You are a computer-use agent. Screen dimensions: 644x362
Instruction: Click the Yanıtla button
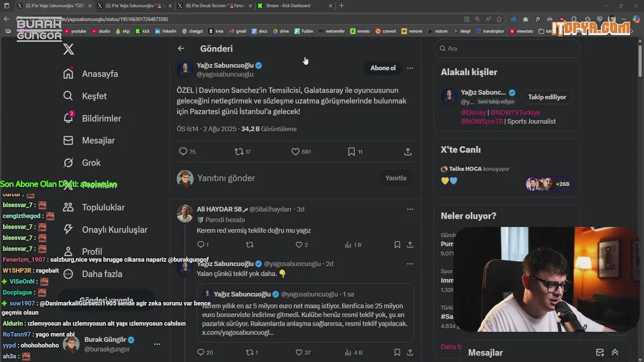tap(395, 178)
